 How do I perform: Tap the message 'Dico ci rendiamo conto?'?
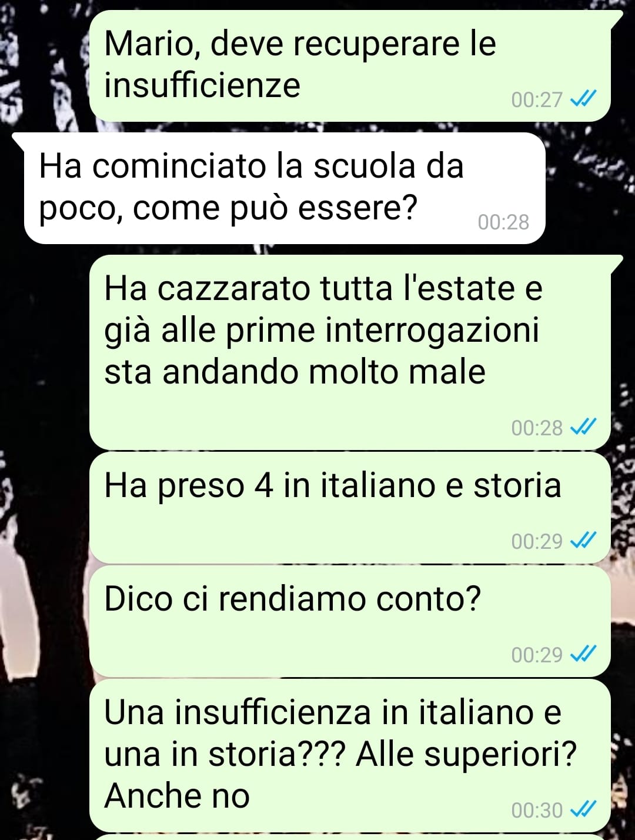(350, 621)
